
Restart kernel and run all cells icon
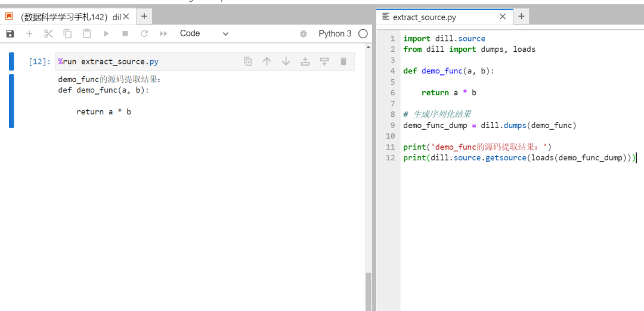[x=163, y=33]
